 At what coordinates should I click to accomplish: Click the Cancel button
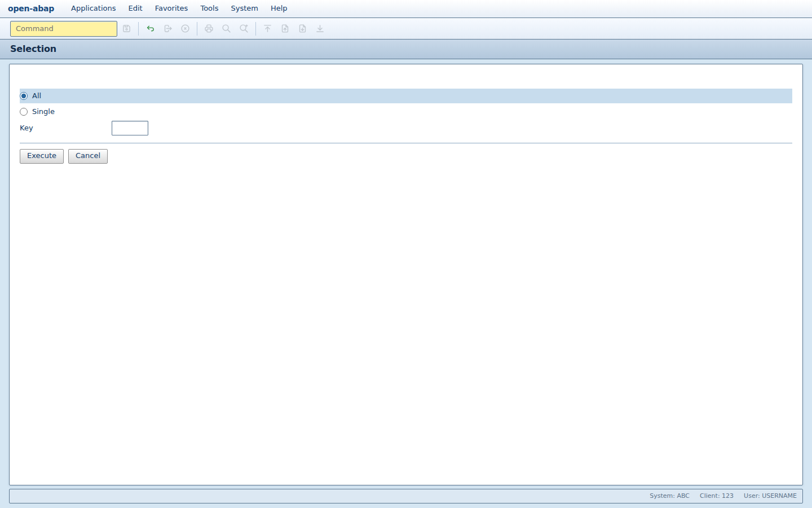88,156
